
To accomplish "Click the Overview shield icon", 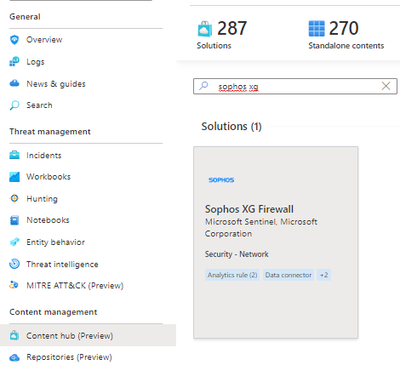I will 14,40.
